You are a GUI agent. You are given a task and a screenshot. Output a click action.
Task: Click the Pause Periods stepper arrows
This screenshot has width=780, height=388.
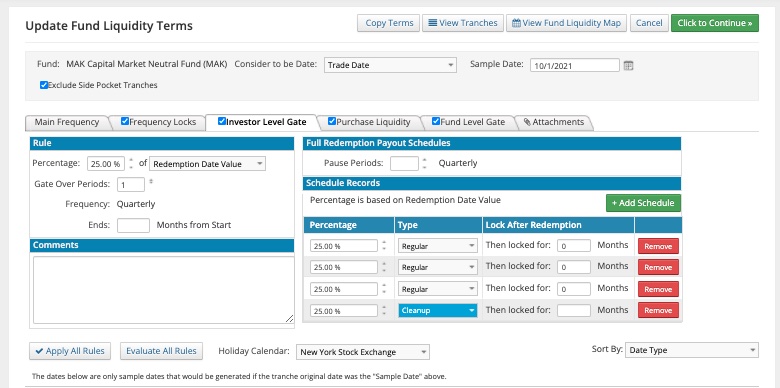tap(424, 163)
